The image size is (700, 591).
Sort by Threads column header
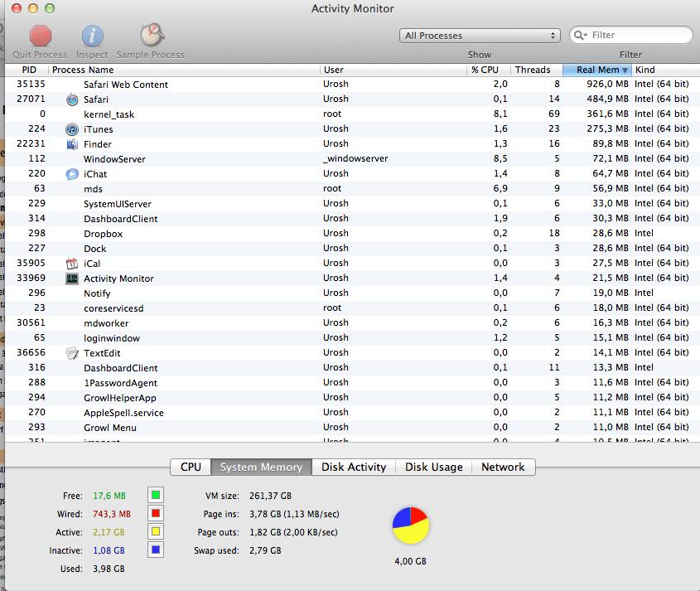pyautogui.click(x=537, y=70)
